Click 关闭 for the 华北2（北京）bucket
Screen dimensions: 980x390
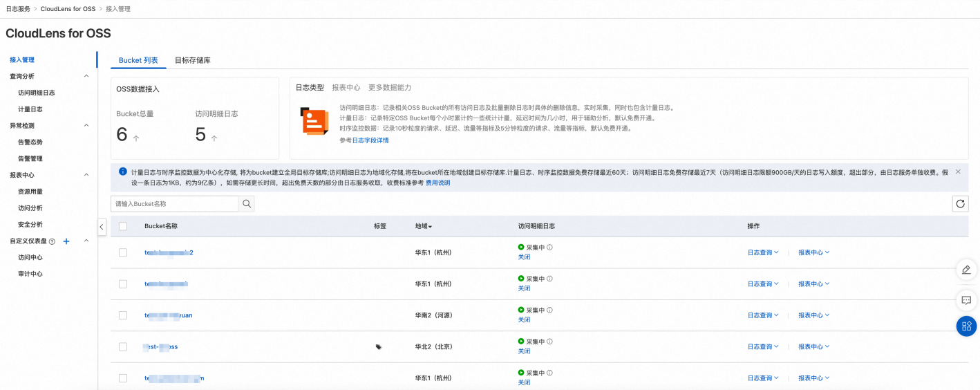524,351
